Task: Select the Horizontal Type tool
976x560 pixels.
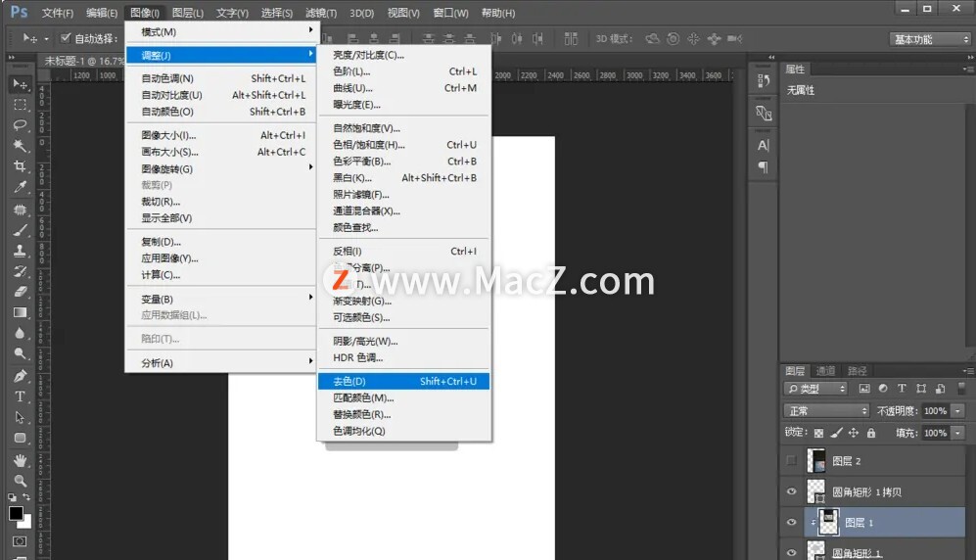Action: (x=20, y=397)
